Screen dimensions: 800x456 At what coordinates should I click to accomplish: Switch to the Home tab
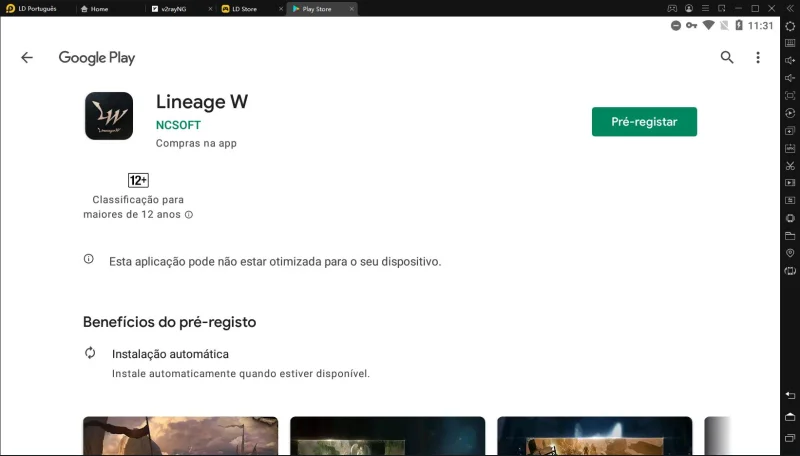[x=94, y=9]
